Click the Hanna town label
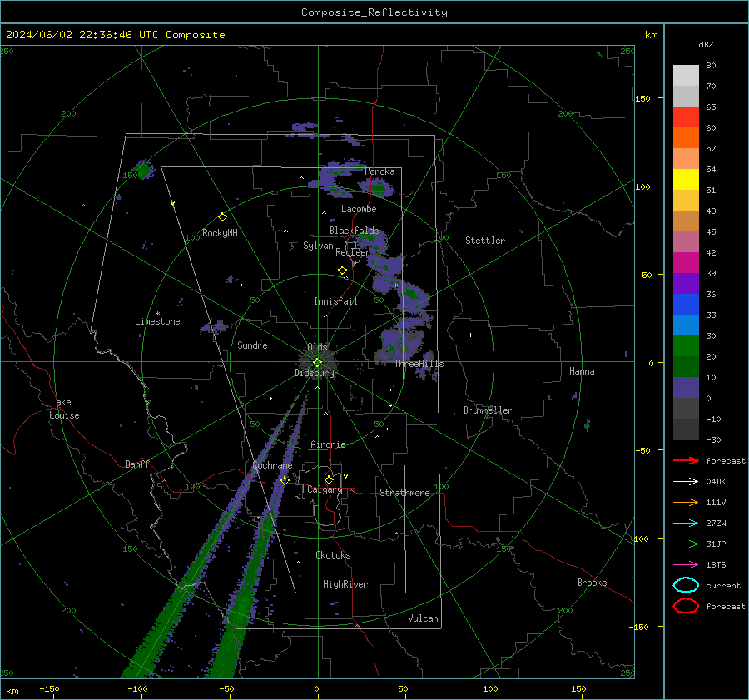This screenshot has height=700, width=749. point(582,371)
